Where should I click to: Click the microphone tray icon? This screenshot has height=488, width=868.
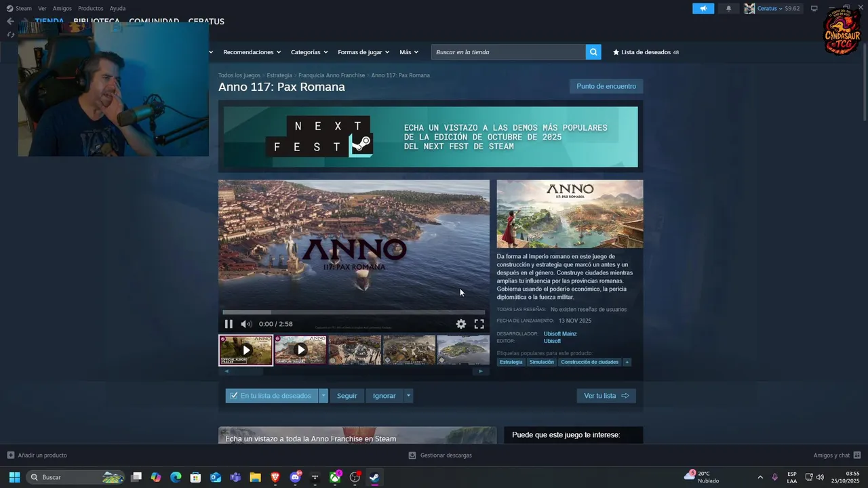(x=774, y=477)
